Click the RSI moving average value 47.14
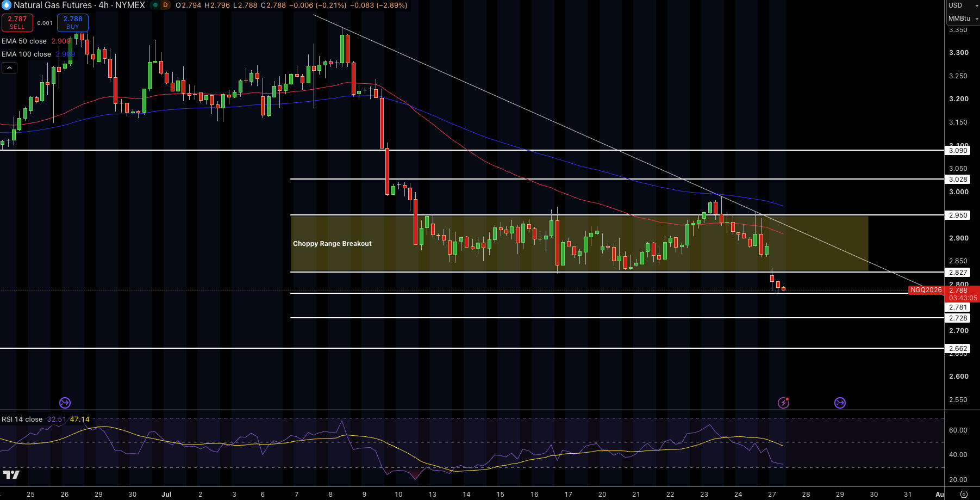The width and height of the screenshot is (980, 500). point(79,419)
